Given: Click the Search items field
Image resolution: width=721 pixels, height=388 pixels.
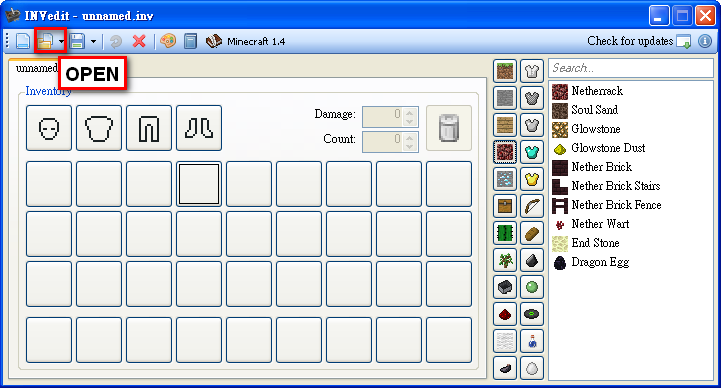Looking at the screenshot, I should pyautogui.click(x=631, y=68).
